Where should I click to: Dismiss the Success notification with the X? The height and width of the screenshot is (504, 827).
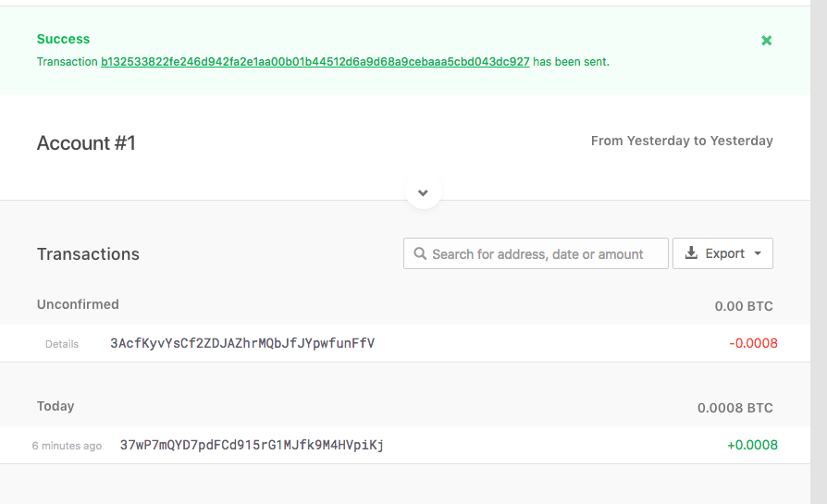[766, 41]
